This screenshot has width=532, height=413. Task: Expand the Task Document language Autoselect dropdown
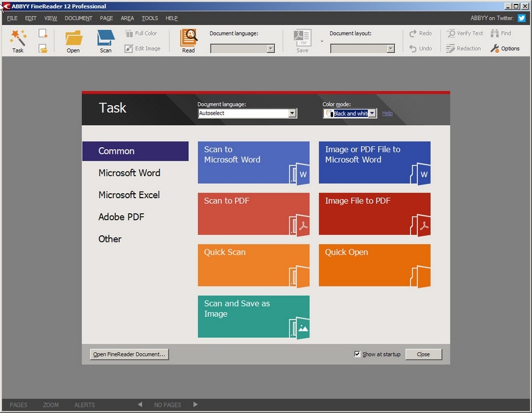click(292, 113)
